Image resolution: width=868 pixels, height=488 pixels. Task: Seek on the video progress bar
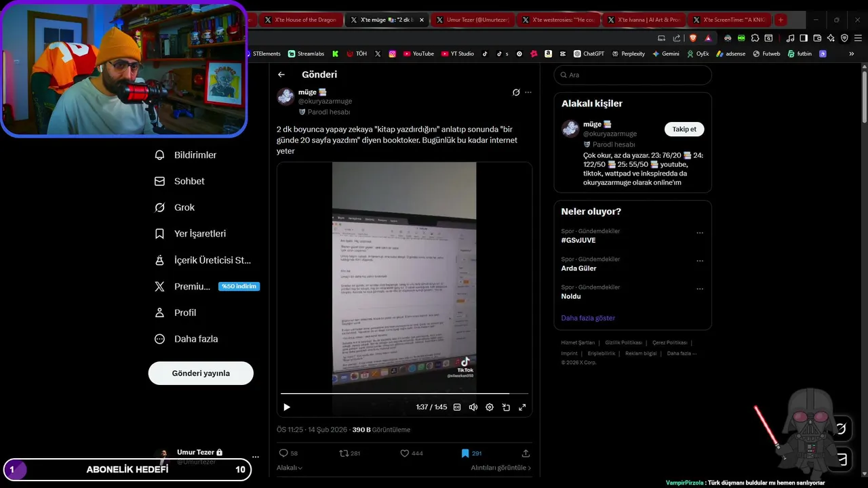[x=404, y=393]
